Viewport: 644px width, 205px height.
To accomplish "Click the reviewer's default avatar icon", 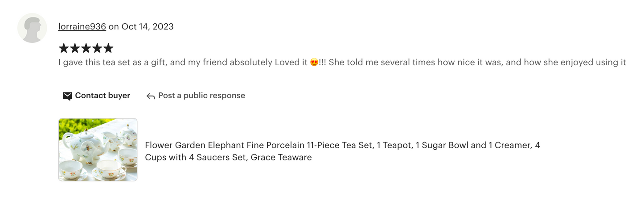I will click(x=32, y=28).
